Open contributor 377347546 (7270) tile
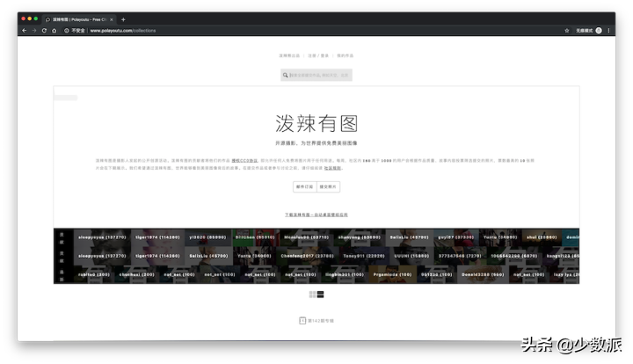 (460, 256)
